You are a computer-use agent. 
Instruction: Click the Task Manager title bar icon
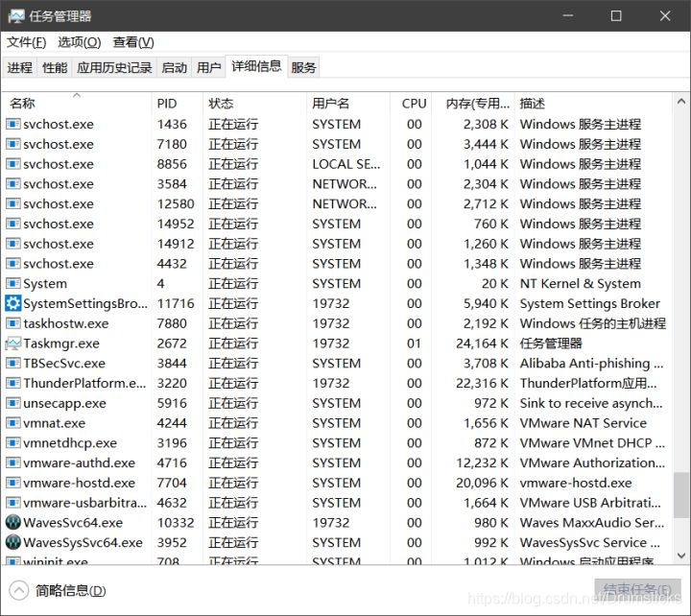pos(16,16)
